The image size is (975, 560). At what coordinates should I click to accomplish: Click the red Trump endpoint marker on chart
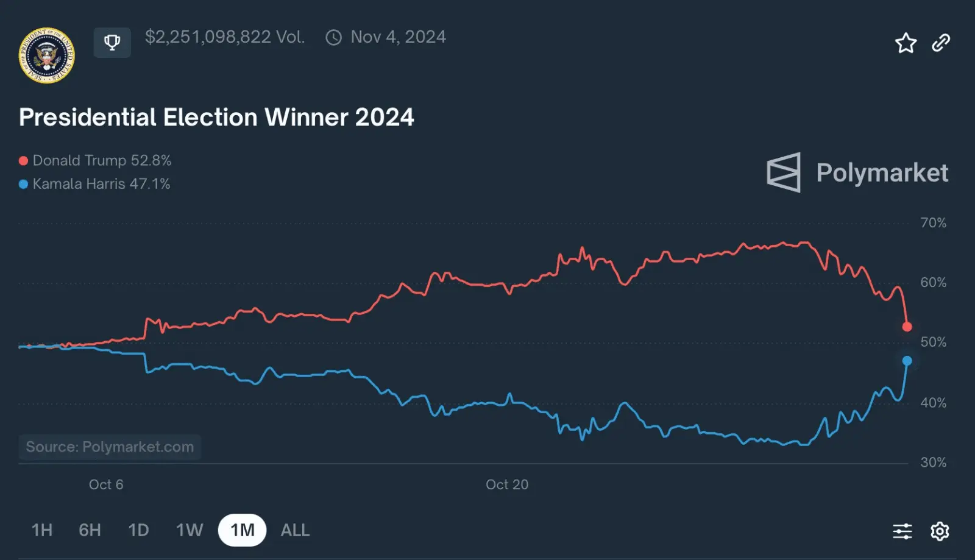(x=907, y=327)
